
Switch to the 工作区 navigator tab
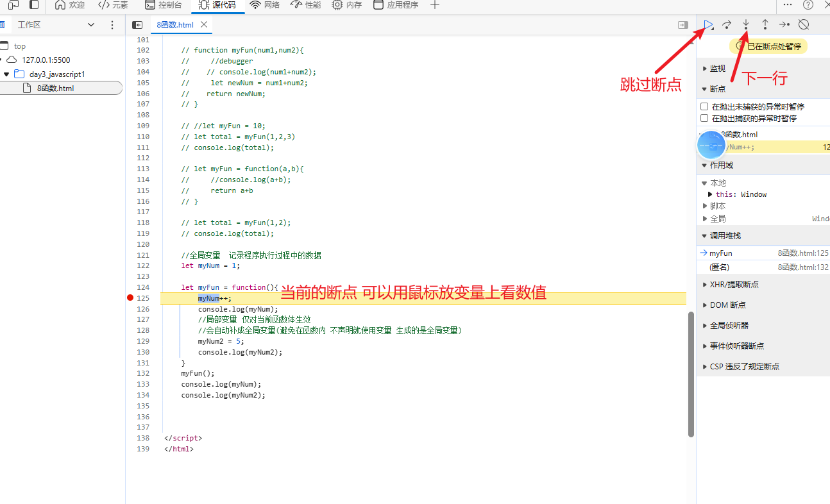point(29,25)
